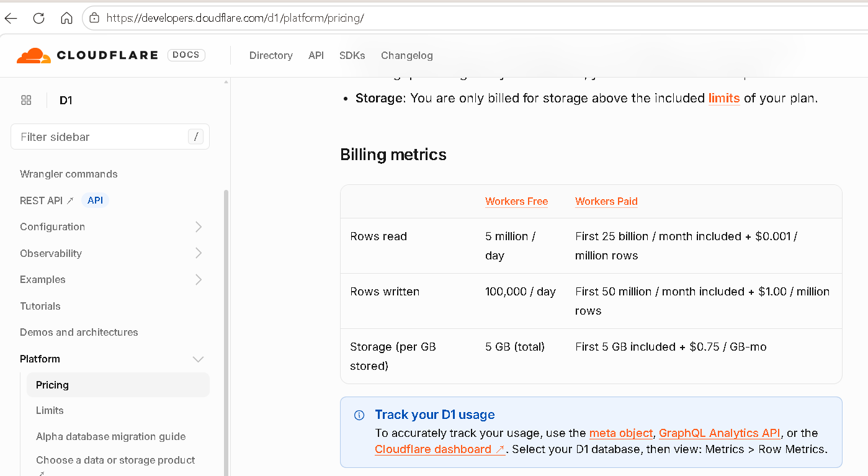868x476 pixels.
Task: Open the Directory nav item
Action: point(271,55)
